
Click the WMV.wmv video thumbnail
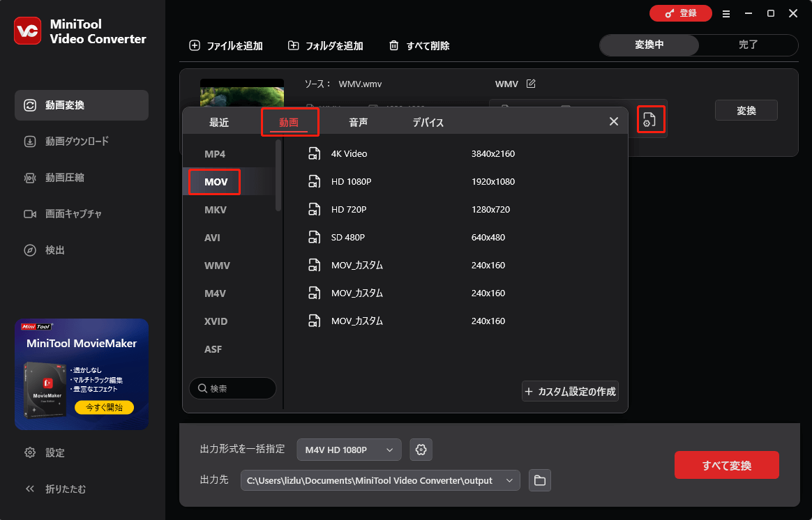click(242, 93)
